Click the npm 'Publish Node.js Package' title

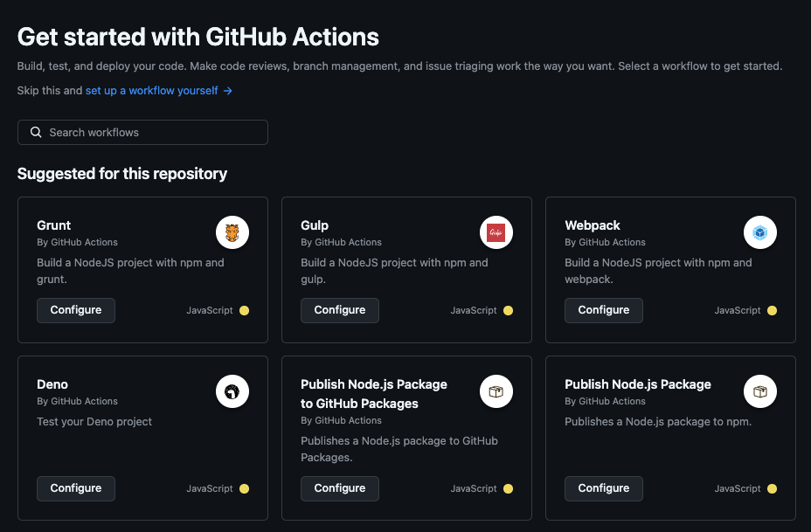[x=638, y=384]
